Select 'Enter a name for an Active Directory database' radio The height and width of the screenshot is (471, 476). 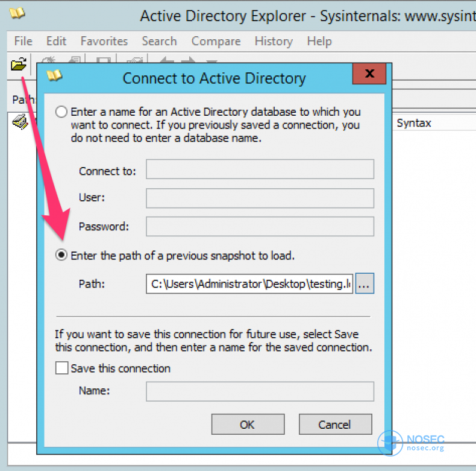[x=61, y=112]
